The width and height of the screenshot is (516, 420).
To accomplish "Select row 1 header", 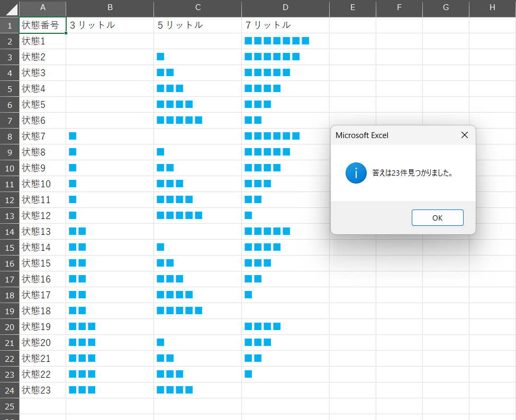I will tap(10, 25).
